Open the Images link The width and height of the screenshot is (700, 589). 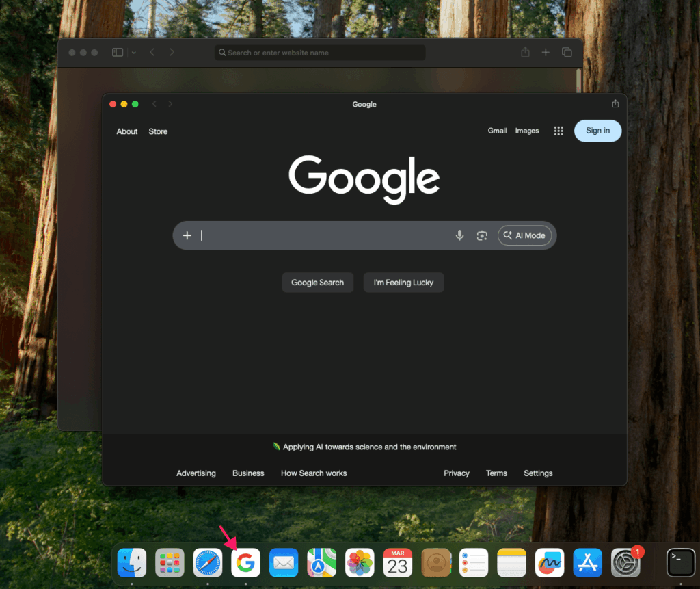[527, 131]
